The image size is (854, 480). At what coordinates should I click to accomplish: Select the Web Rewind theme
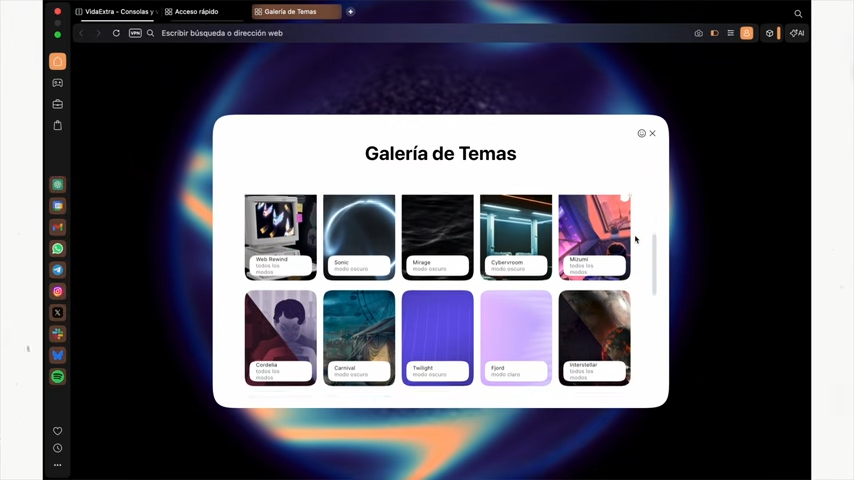point(280,237)
